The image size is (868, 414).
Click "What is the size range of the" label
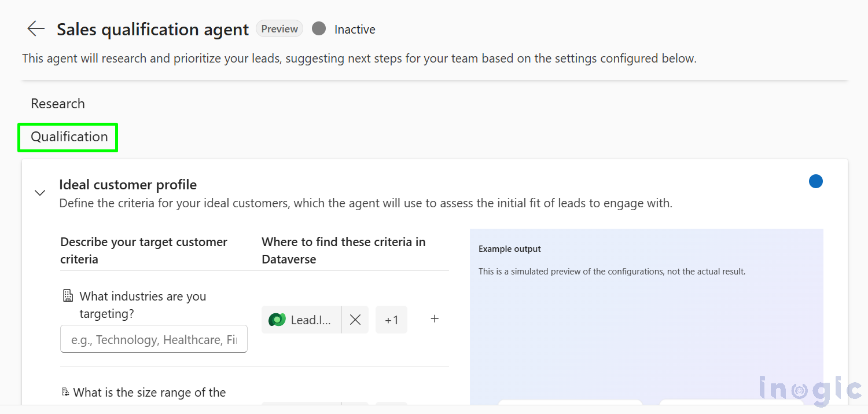click(149, 393)
